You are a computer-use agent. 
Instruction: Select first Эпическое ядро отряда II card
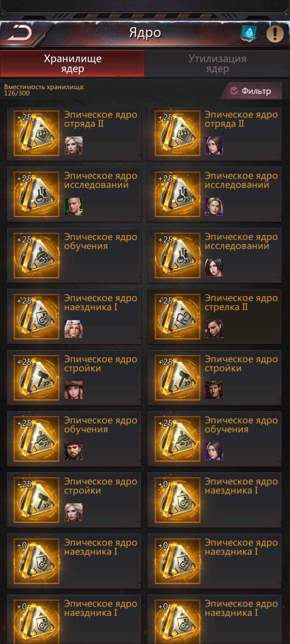click(x=74, y=133)
